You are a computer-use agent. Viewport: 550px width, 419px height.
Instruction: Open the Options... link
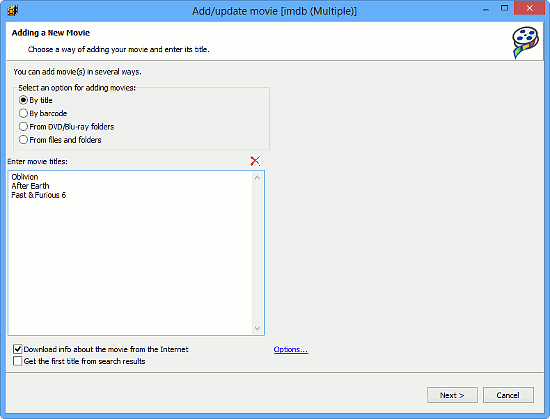(x=291, y=350)
